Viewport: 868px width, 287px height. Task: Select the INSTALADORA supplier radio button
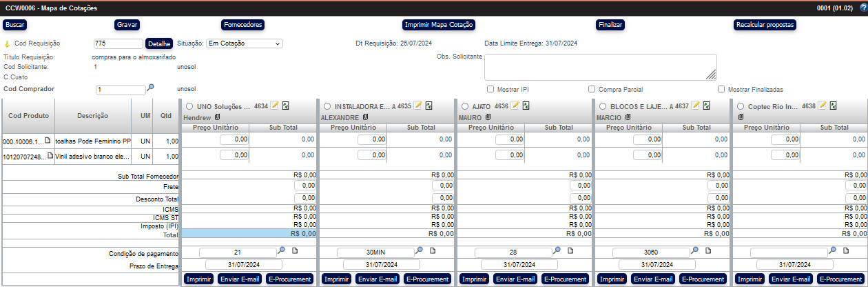[327, 106]
